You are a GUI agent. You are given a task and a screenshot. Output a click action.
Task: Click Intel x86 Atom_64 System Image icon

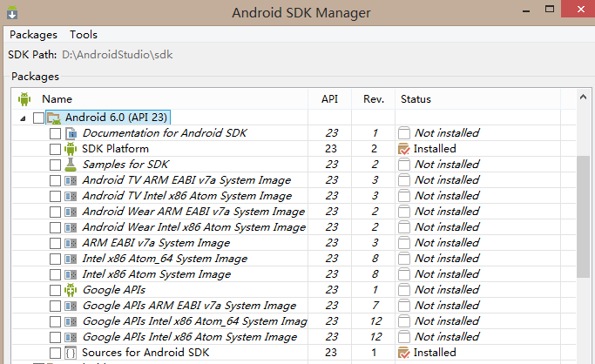(71, 259)
